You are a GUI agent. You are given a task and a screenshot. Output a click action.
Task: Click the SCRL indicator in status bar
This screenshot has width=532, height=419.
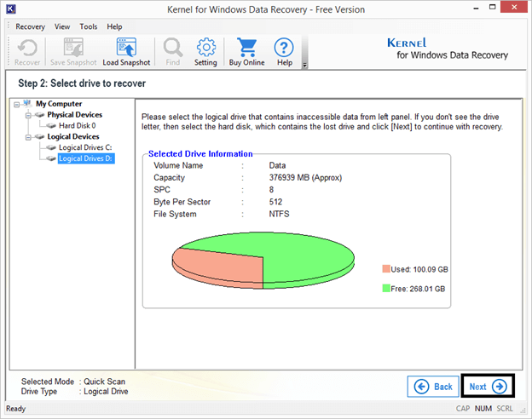(x=505, y=409)
